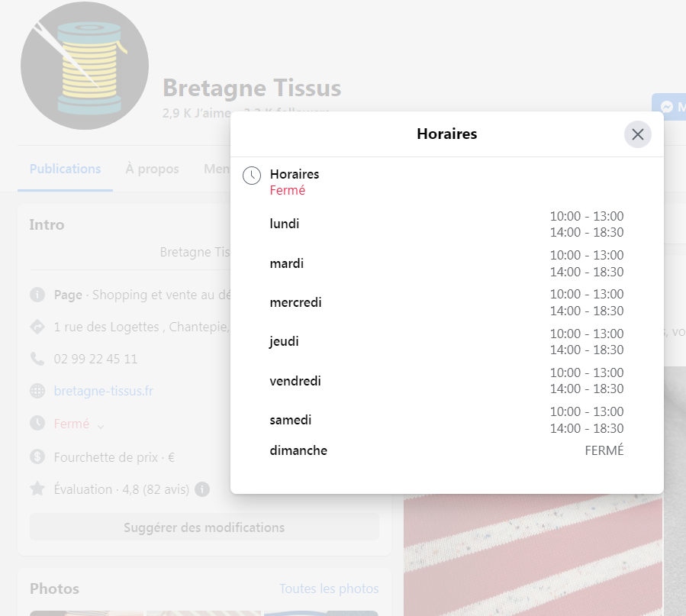
Task: Select the mardi row label
Action: (x=287, y=263)
